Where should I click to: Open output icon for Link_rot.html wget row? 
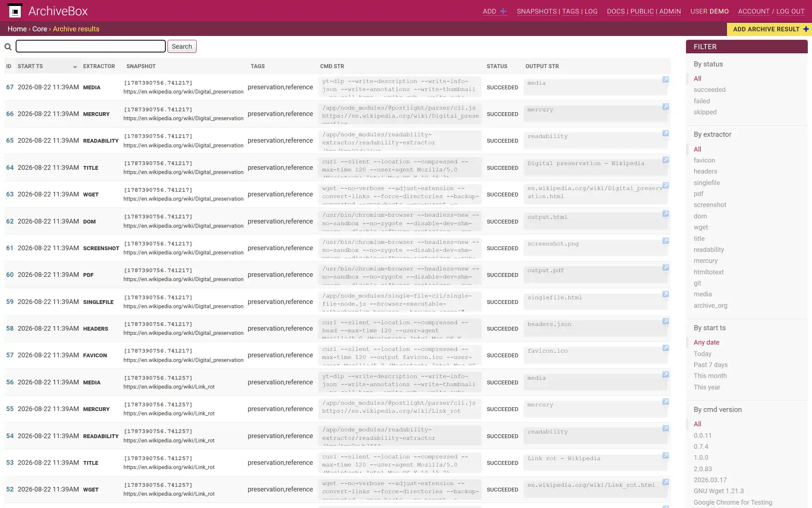point(666,482)
